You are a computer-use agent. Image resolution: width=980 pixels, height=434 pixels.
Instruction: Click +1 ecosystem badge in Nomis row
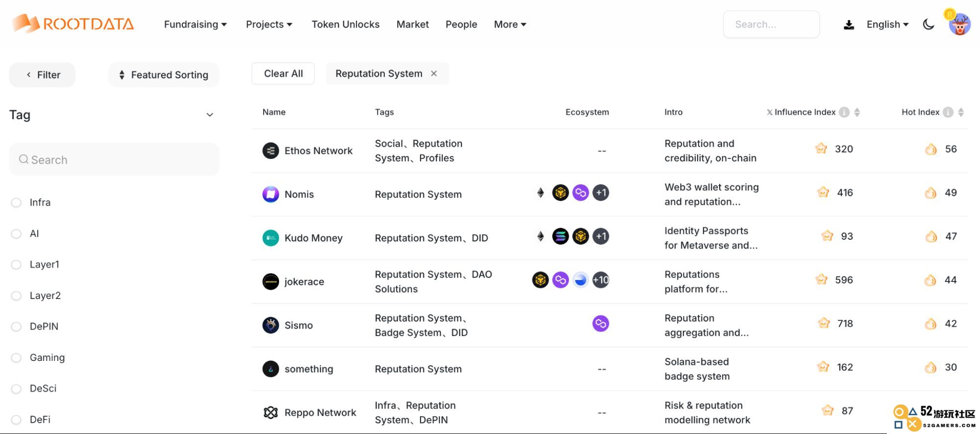601,193
